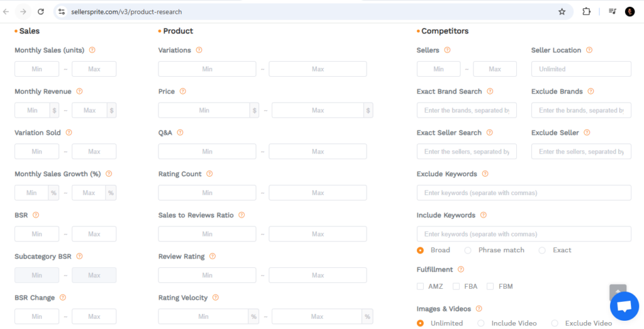This screenshot has height=329, width=644.
Task: Focus the Q&A Min field
Action: (207, 152)
